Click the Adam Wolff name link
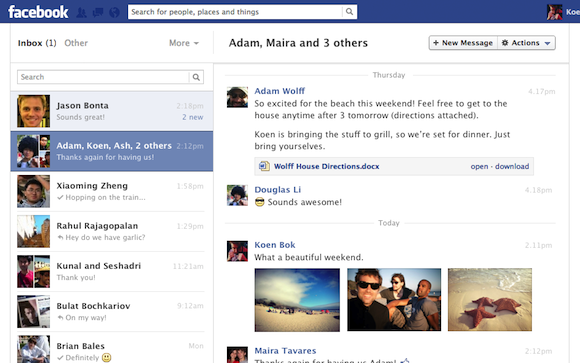Image resolution: width=580 pixels, height=363 pixels. click(279, 91)
